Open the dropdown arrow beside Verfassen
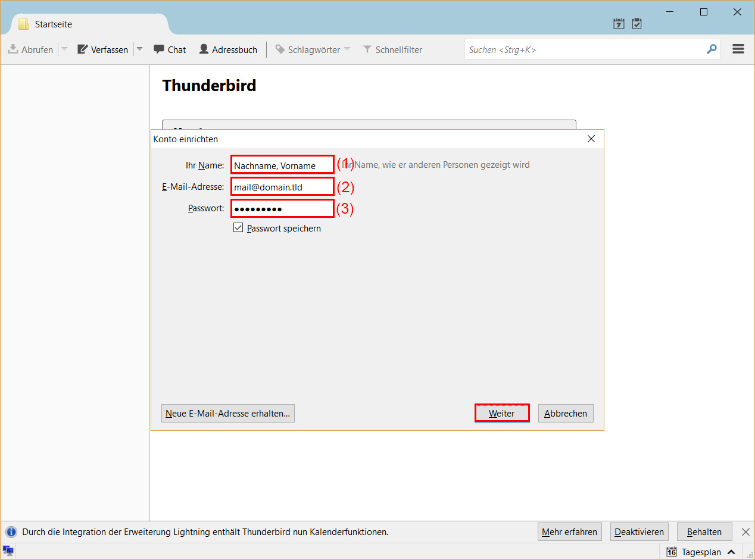Screen dimensions: 755x560 139,49
